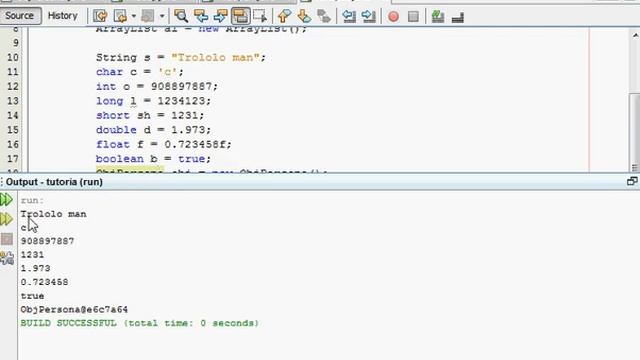Image resolution: width=640 pixels, height=360 pixels.
Task: Click the 'double d = 1.973;' code line
Action: (153, 130)
